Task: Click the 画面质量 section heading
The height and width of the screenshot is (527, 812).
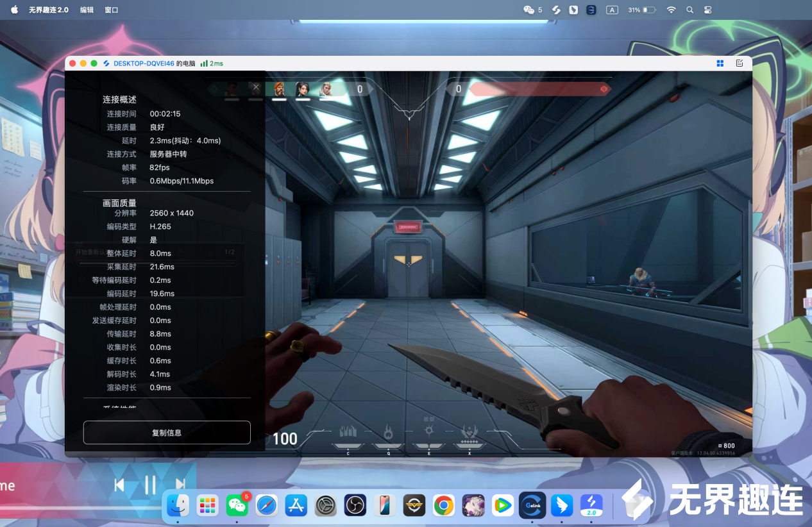Action: pos(119,203)
